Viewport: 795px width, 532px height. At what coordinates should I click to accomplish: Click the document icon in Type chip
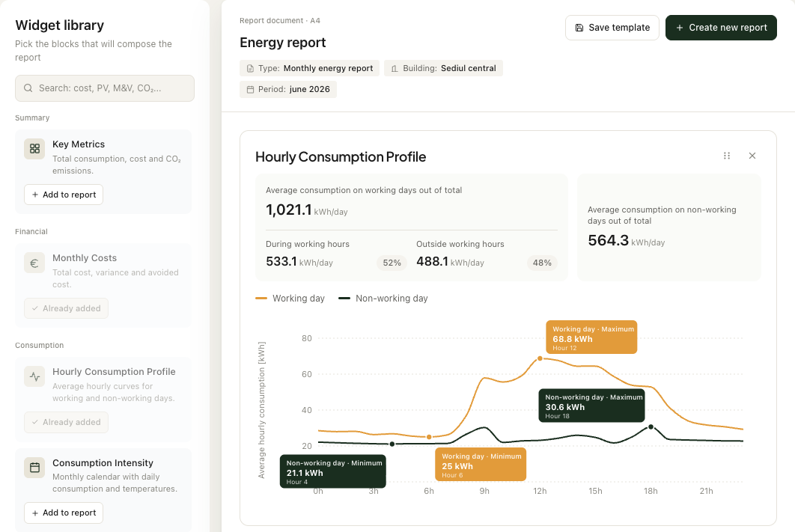pos(250,68)
